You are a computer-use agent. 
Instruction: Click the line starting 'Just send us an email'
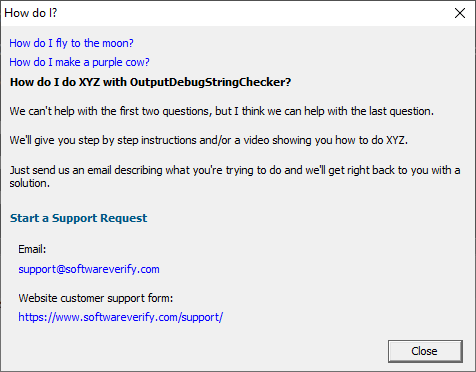(x=235, y=170)
